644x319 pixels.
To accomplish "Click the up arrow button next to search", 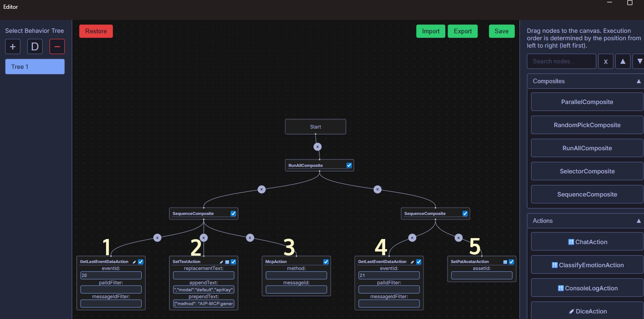I will (x=623, y=61).
